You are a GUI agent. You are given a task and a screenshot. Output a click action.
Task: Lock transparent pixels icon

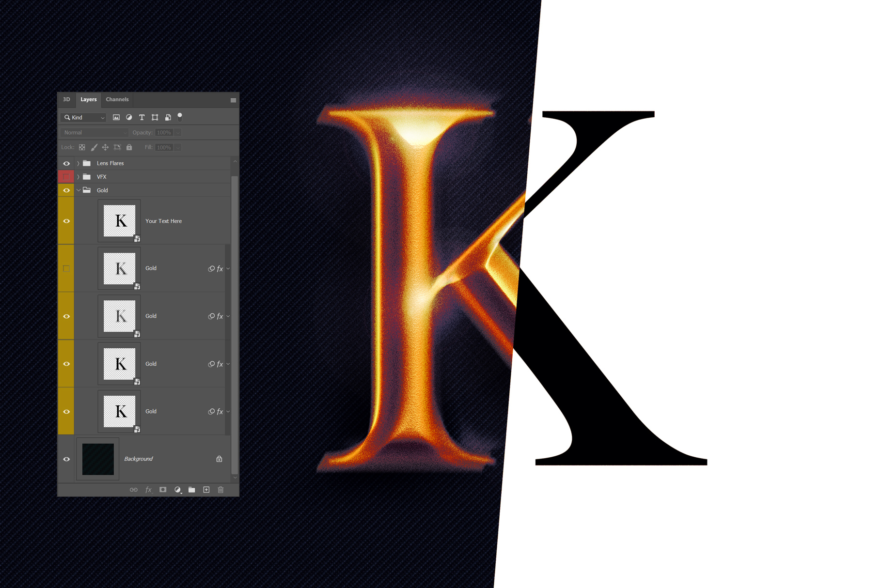point(82,147)
